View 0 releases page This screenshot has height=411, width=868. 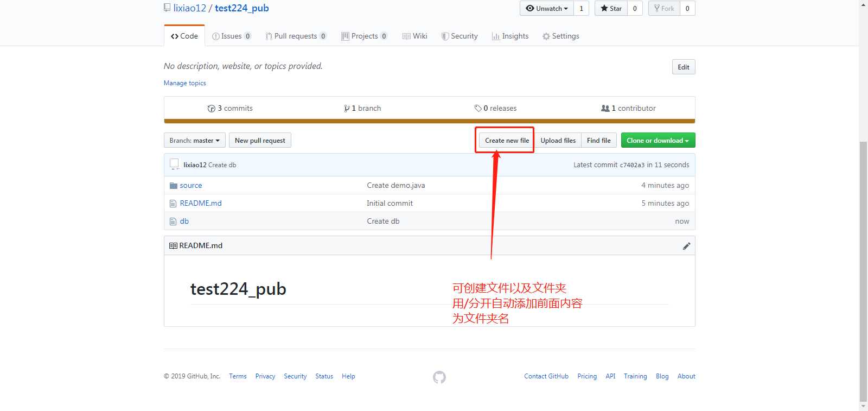[x=495, y=109]
